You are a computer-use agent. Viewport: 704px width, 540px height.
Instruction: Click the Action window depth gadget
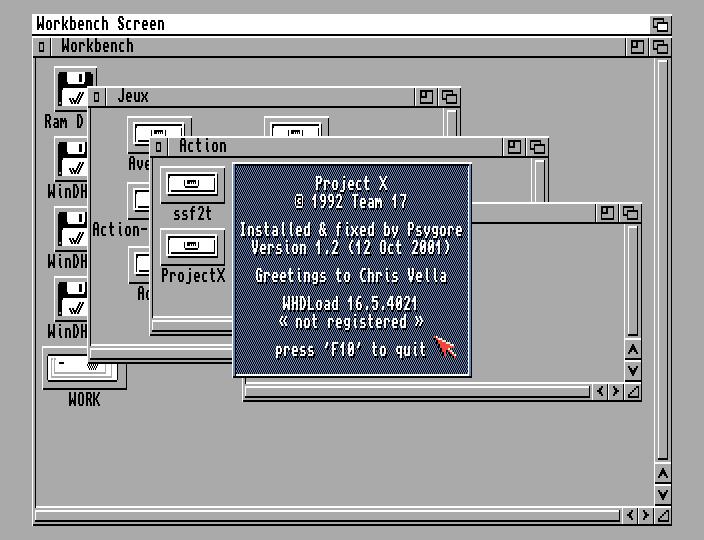pos(537,147)
